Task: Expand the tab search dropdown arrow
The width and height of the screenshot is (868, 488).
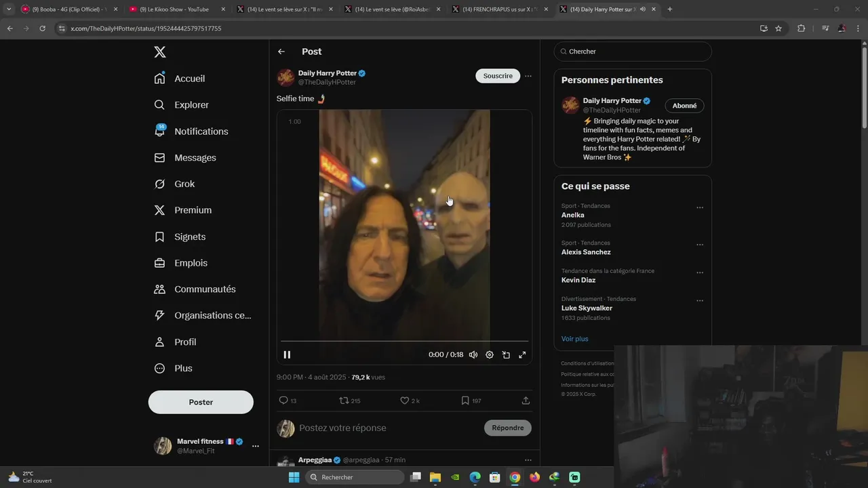Action: click(9, 9)
